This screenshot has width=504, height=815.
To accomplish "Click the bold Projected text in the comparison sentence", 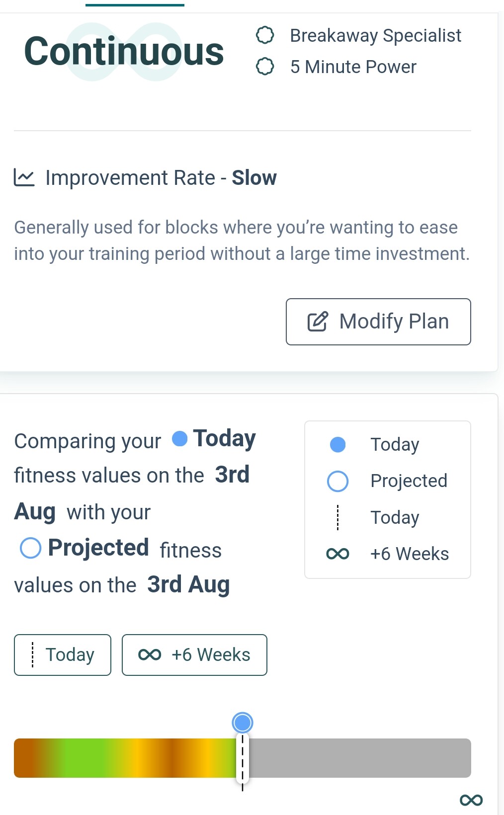I will point(98,548).
